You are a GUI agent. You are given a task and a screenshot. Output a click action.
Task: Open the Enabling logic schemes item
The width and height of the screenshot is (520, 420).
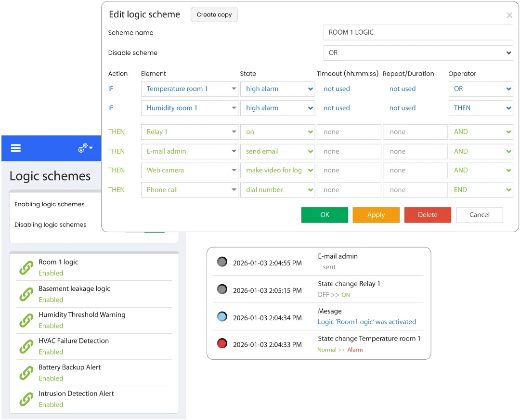[x=50, y=204]
